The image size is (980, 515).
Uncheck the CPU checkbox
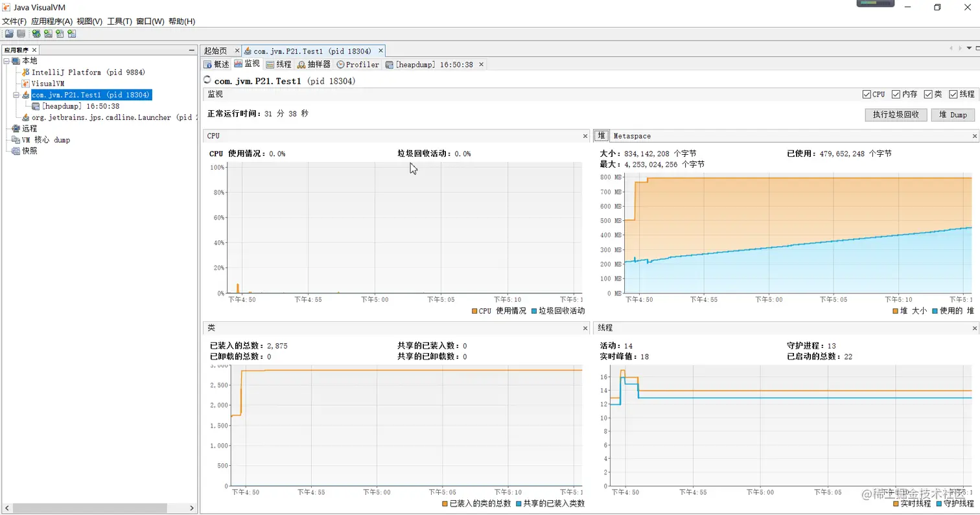pyautogui.click(x=867, y=94)
